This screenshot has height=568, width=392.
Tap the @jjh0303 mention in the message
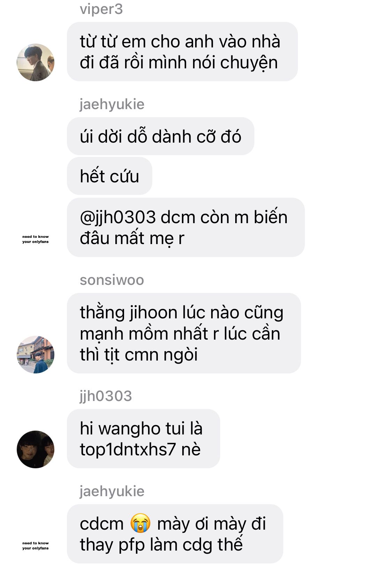tap(118, 218)
